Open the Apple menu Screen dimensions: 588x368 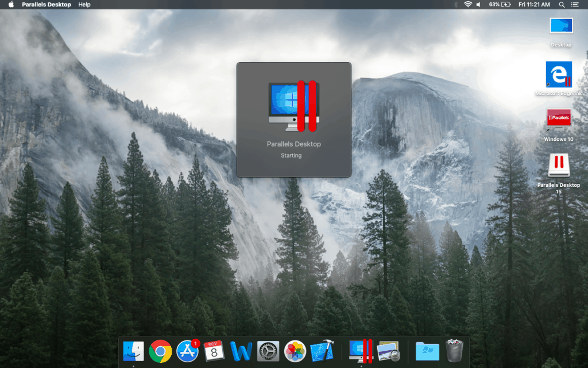pyautogui.click(x=11, y=5)
